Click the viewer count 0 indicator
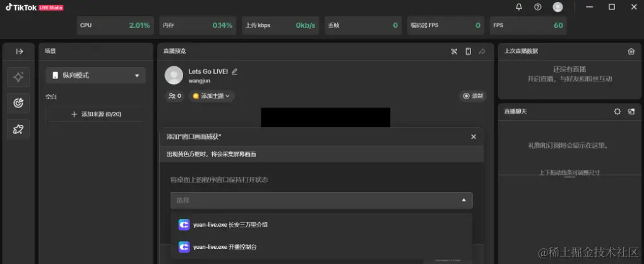Screen dimensions: 644x264 click(x=175, y=96)
